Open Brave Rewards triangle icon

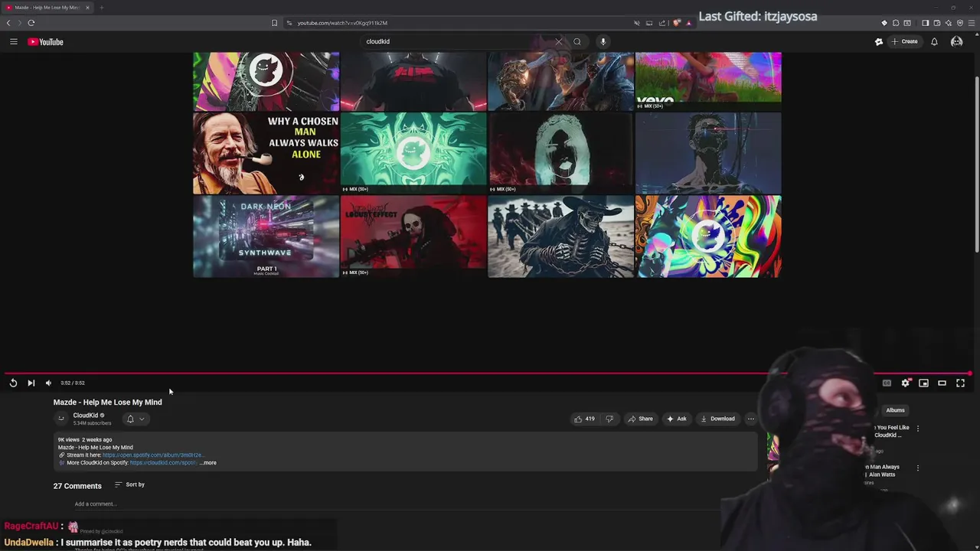tap(688, 23)
